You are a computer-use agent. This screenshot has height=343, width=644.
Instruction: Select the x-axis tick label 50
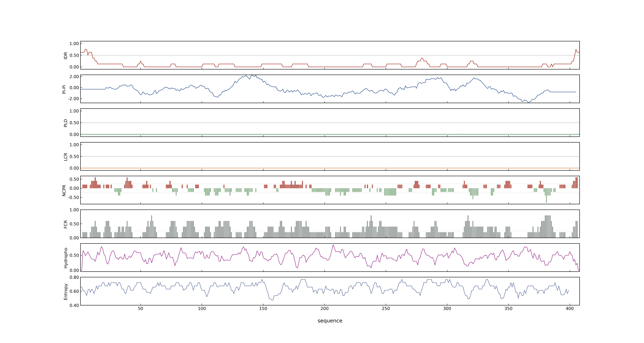141,309
